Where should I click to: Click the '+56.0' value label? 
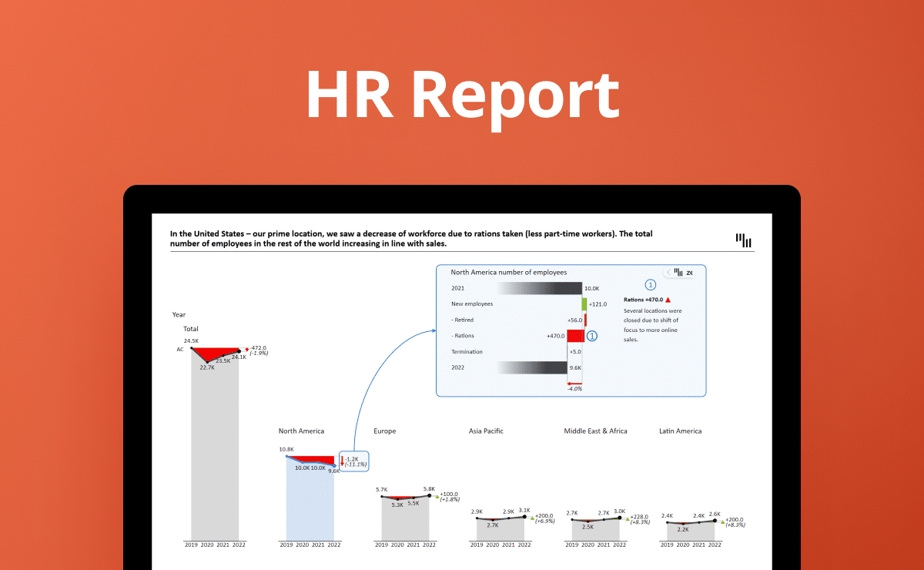tap(574, 320)
